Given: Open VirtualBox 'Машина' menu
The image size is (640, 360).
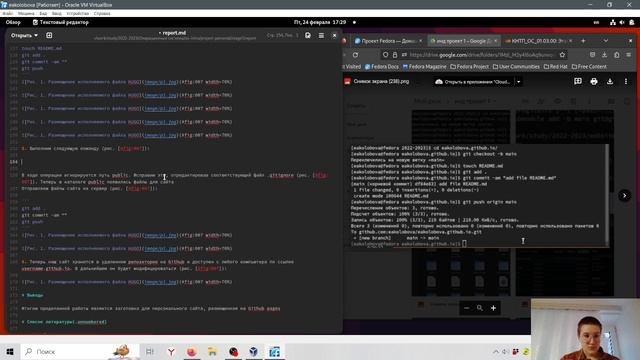Looking at the screenshot, I should pos(26,13).
